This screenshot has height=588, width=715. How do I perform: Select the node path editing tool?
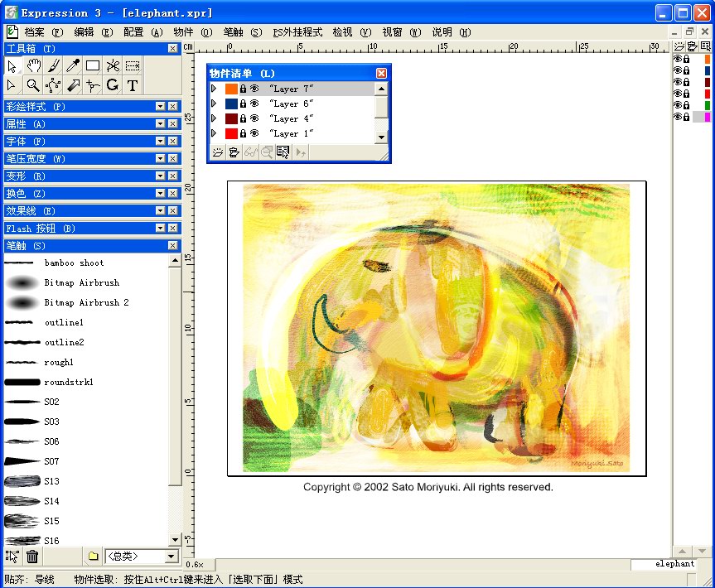click(x=53, y=85)
